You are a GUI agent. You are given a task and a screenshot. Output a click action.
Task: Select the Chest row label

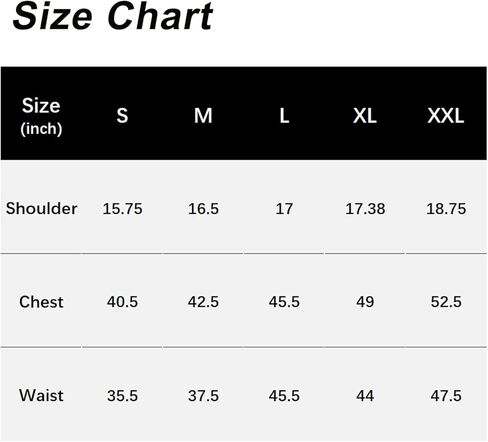click(x=41, y=302)
